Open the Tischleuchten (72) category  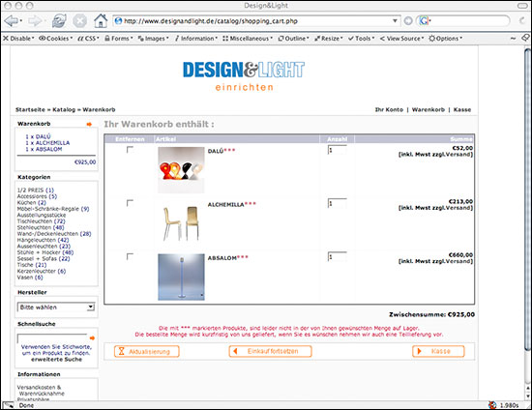click(41, 221)
